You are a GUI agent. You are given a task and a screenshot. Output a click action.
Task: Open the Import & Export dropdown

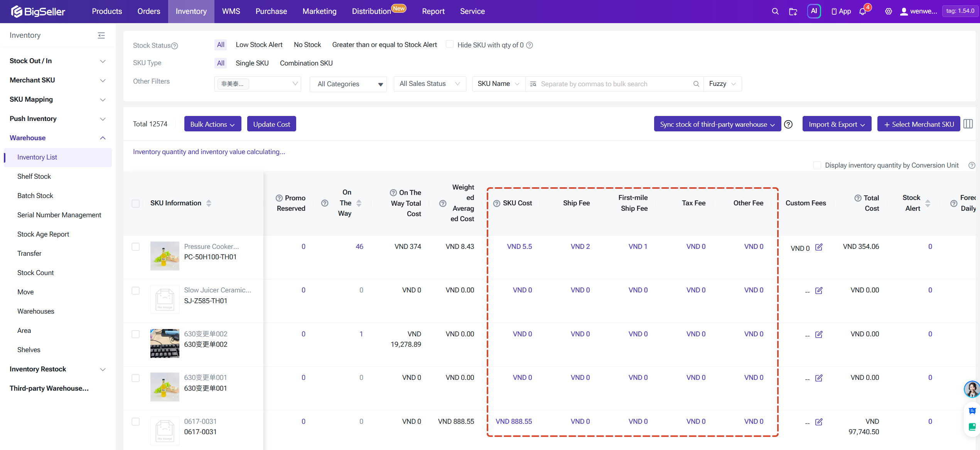click(x=837, y=124)
